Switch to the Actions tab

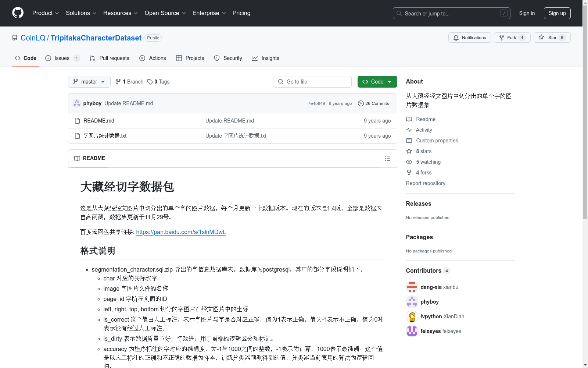click(x=153, y=58)
